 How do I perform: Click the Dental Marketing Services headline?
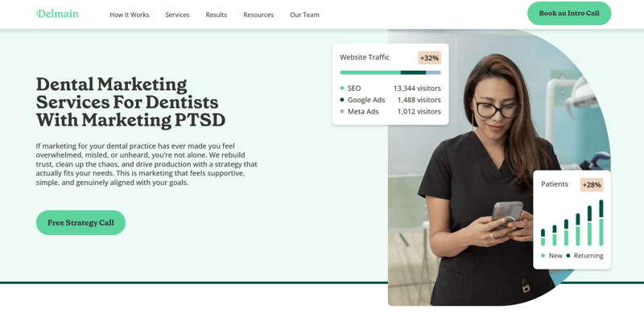131,102
